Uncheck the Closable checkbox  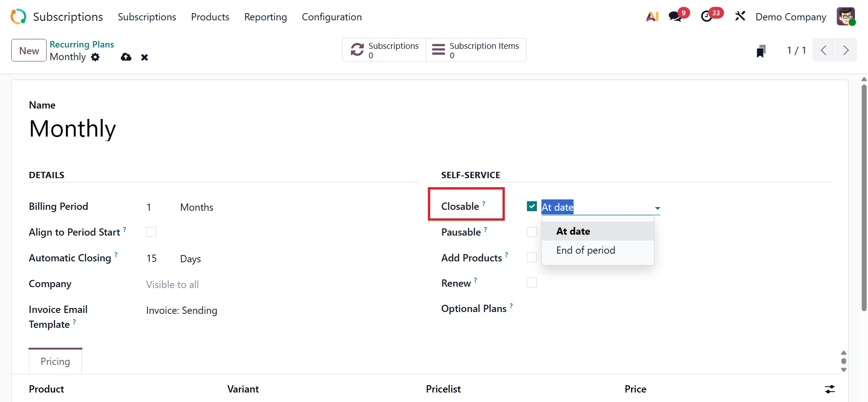pos(532,207)
